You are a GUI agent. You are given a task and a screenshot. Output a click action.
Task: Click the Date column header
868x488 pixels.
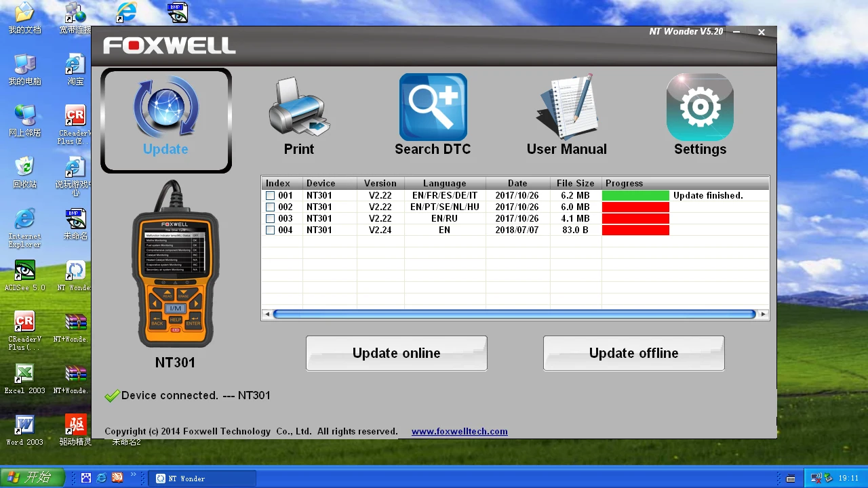coord(517,183)
